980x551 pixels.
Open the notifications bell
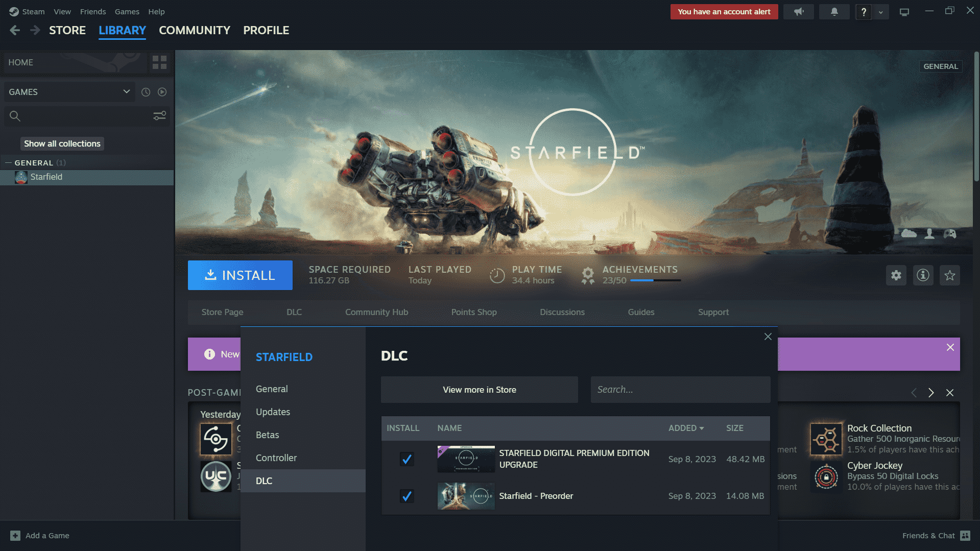point(834,11)
